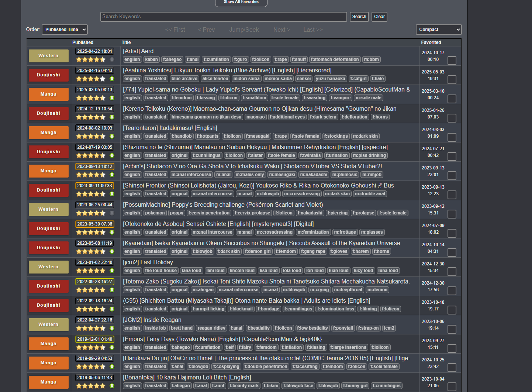Select the checkbox for entry favorited 2023-09-13 23:01
Screen dimensions: 532x392
452,176
